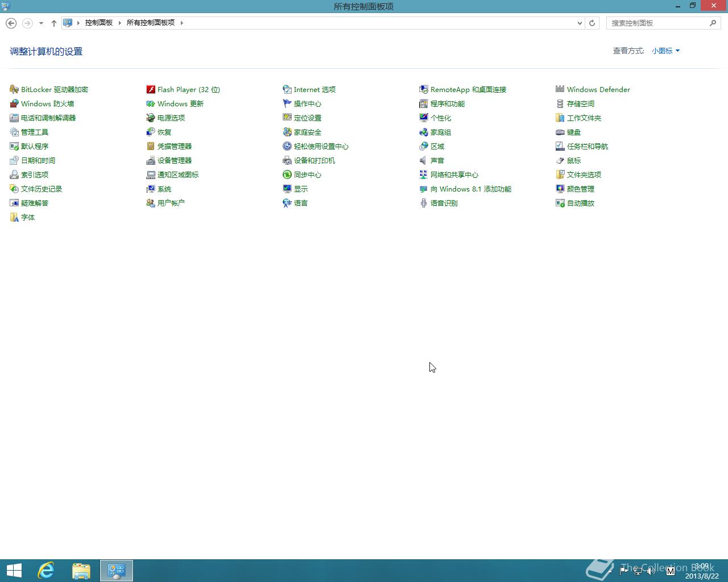Open 设备管理器 icon
Screen dimensions: 728x582
point(151,160)
